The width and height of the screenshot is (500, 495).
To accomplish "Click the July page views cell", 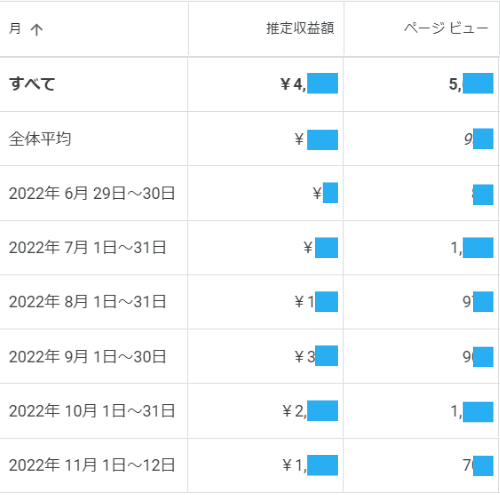I will click(472, 248).
